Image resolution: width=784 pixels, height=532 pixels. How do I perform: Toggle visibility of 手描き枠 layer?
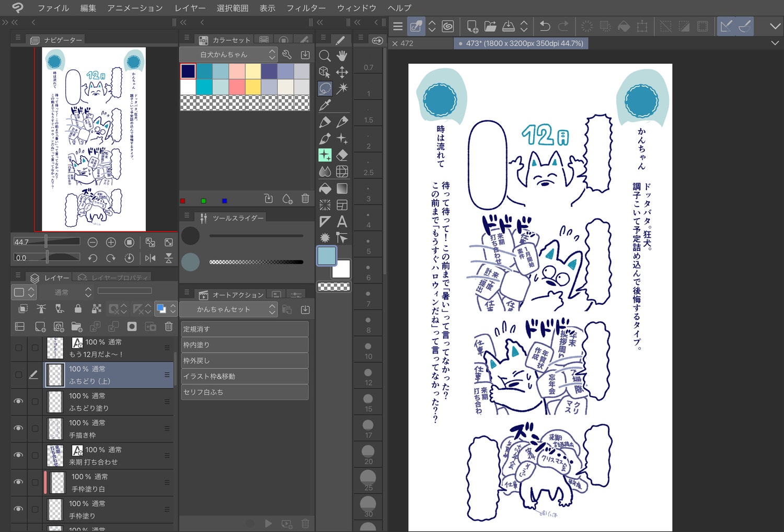click(x=18, y=429)
